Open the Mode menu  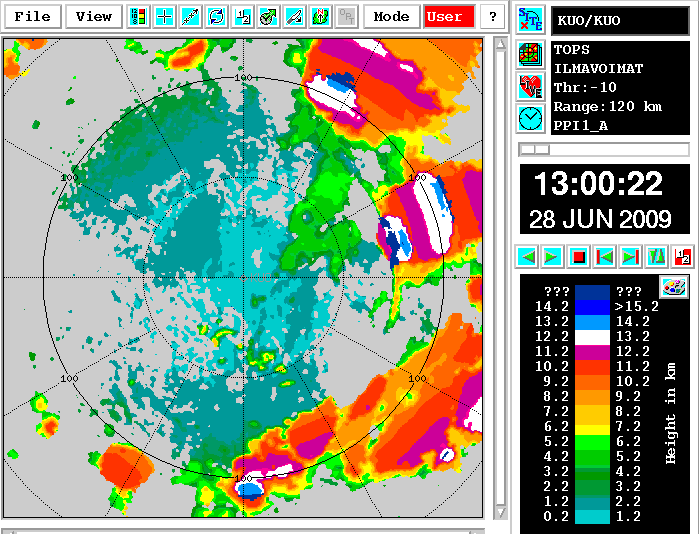click(x=391, y=17)
